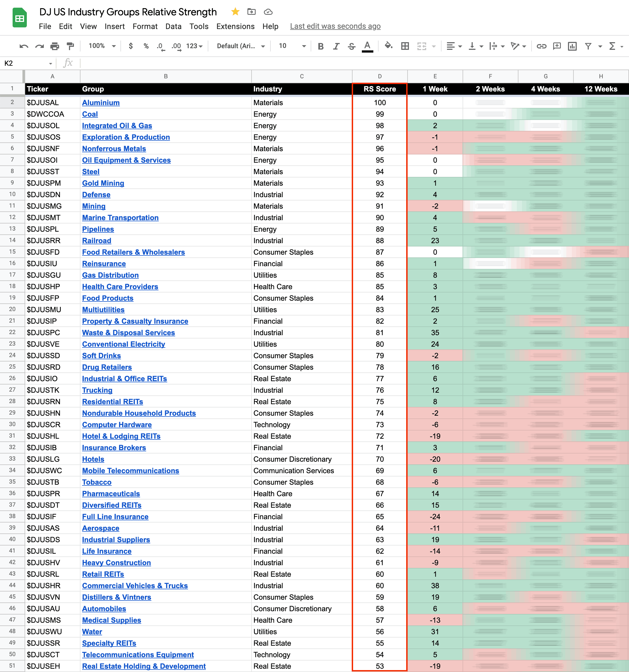Open the Extensions menu

point(235,26)
